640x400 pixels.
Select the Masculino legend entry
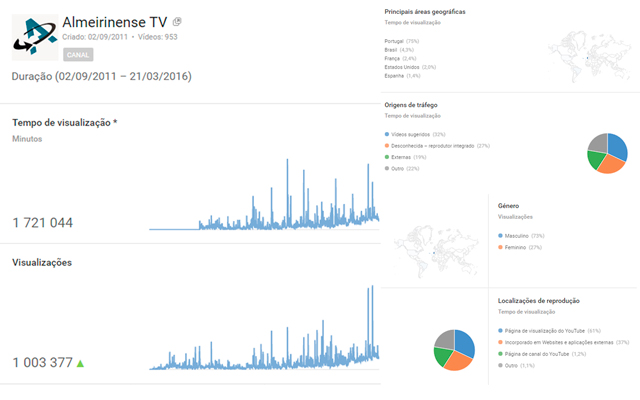[x=523, y=236]
